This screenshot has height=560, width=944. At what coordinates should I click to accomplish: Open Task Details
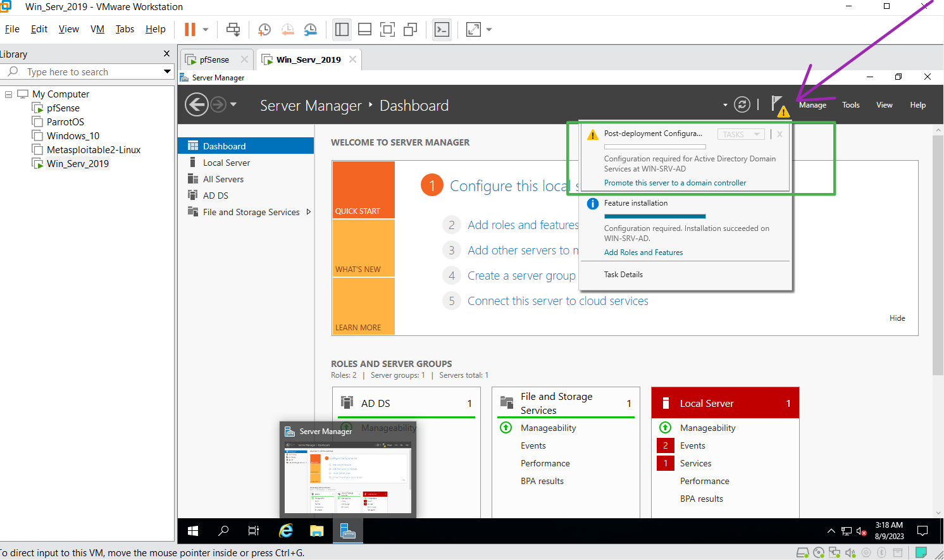pos(623,275)
